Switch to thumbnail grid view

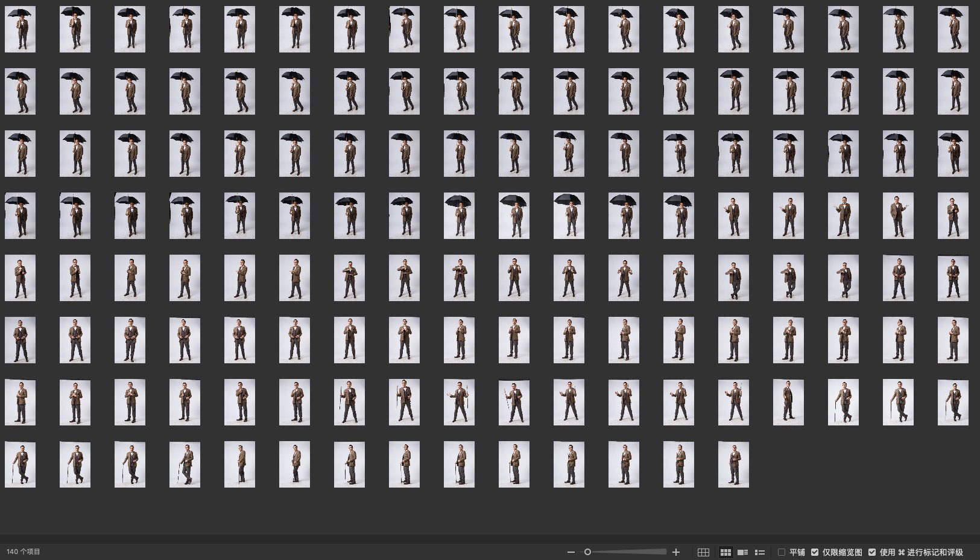point(726,552)
